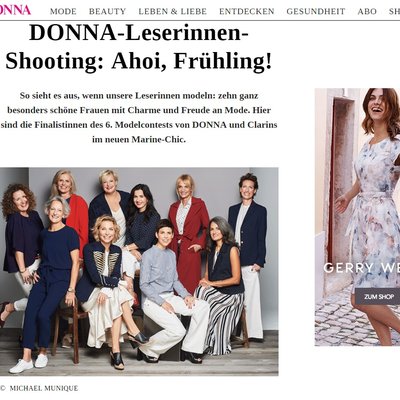The image size is (400, 400).
Task: Click the copyright symbol below the photo
Action: pyautogui.click(x=3, y=388)
